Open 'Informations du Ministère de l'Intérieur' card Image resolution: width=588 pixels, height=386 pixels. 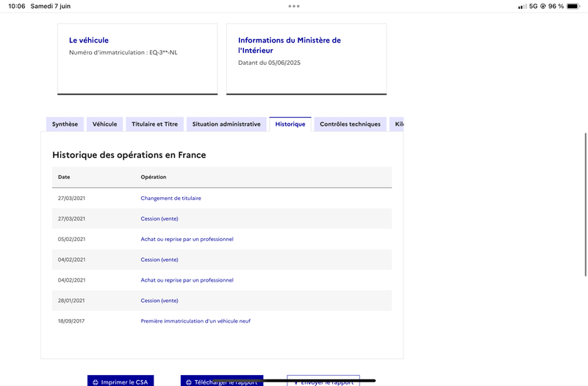290,45
